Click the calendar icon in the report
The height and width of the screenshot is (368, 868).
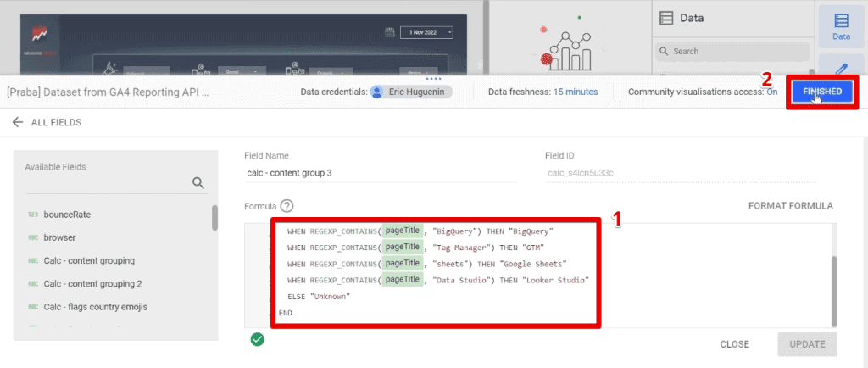(390, 32)
